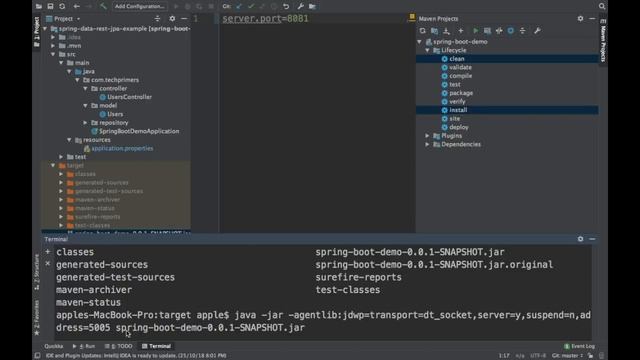The width and height of the screenshot is (640, 360).
Task: Click Generate Sources and Update Folders Maven icon
Action: [434, 31]
